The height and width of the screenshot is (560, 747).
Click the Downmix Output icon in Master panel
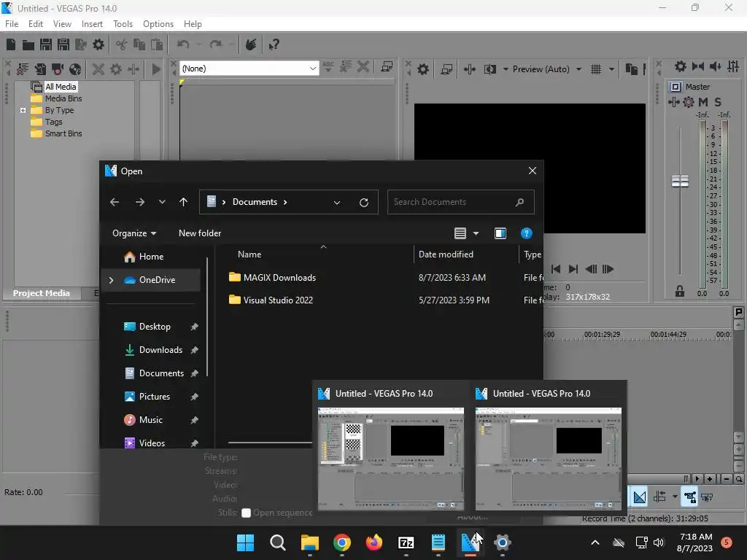pyautogui.click(x=698, y=66)
